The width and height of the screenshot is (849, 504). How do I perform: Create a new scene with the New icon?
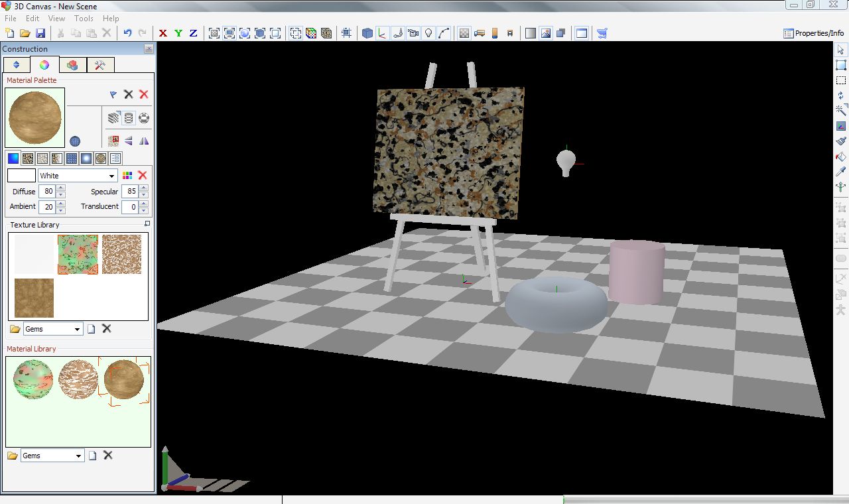pyautogui.click(x=10, y=33)
